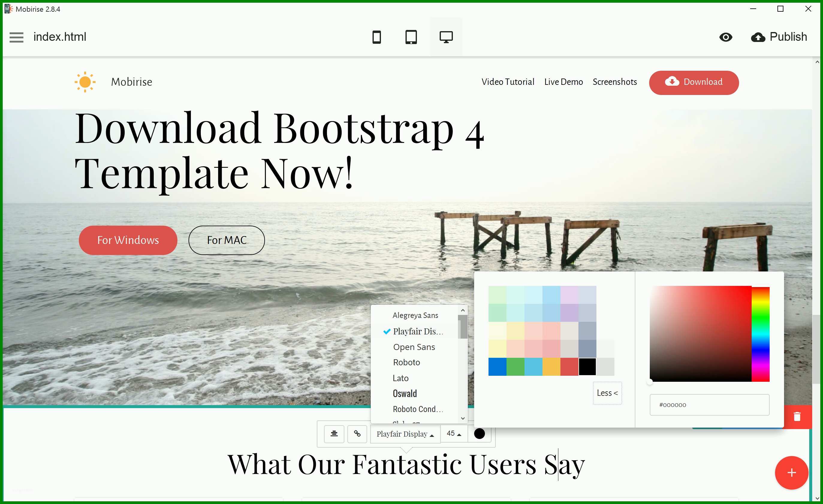Click the Less < button

(x=607, y=393)
